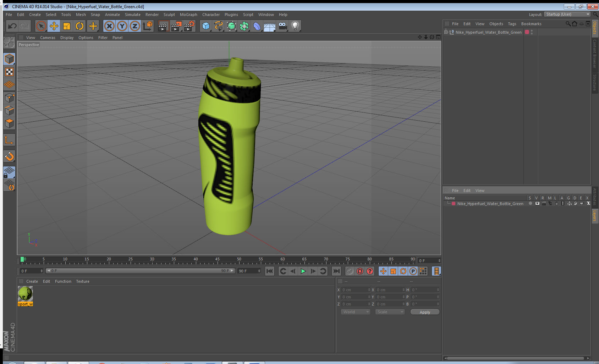Click the layer manager horizontal scrollbar
The height and width of the screenshot is (364, 599).
point(516,358)
